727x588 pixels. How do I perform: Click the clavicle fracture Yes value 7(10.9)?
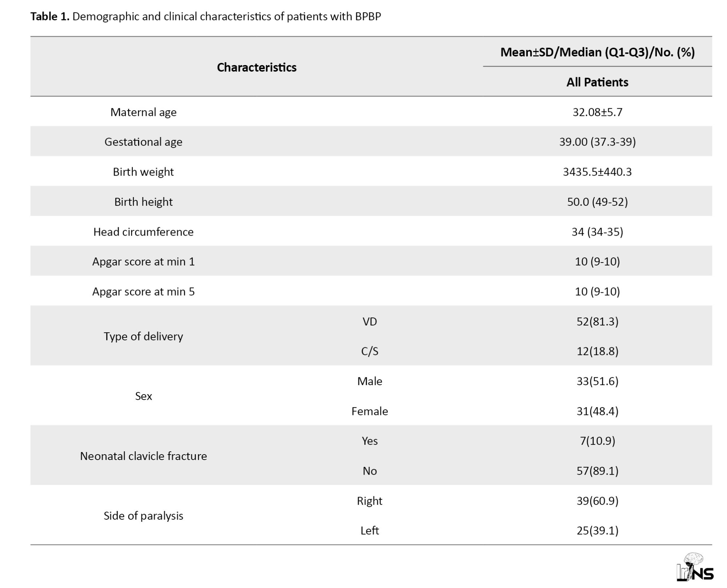point(597,441)
